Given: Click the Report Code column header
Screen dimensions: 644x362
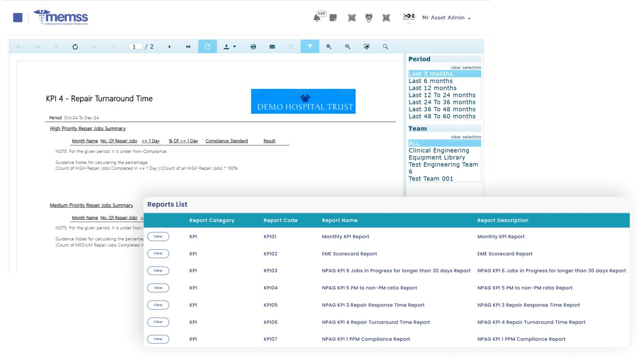Looking at the screenshot, I should coord(280,220).
